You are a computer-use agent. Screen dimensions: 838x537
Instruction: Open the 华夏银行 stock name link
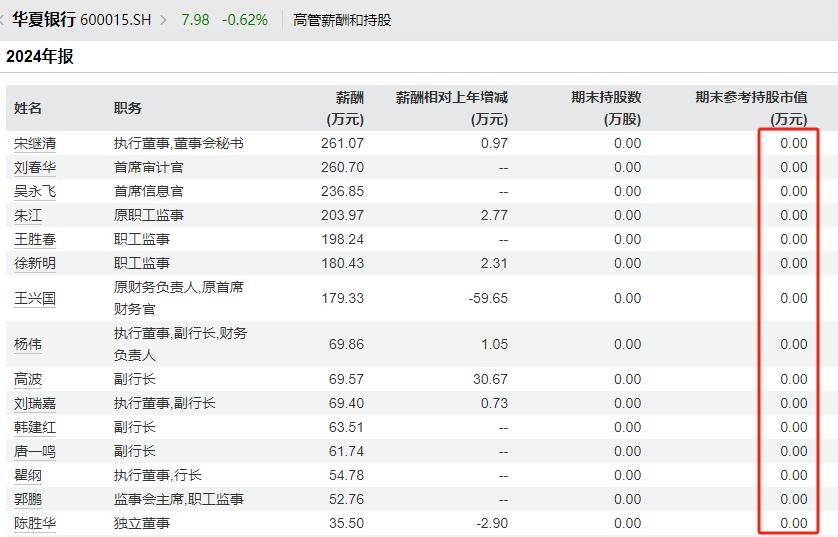tap(44, 20)
